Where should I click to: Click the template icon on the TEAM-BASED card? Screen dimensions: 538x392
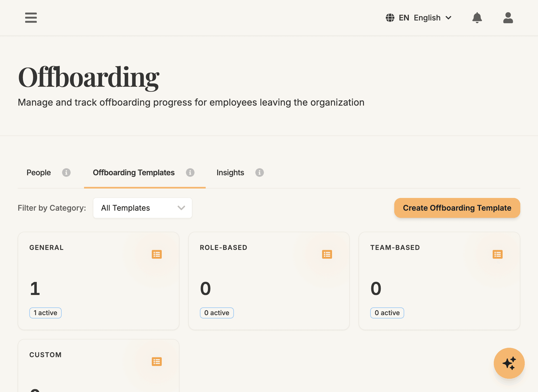pos(497,254)
